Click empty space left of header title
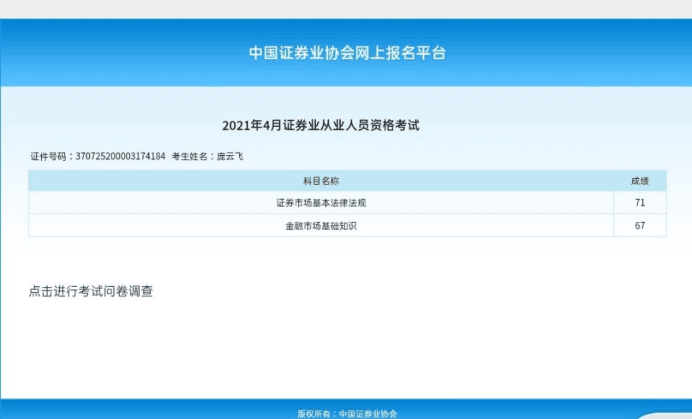The image size is (692, 419). (120, 52)
